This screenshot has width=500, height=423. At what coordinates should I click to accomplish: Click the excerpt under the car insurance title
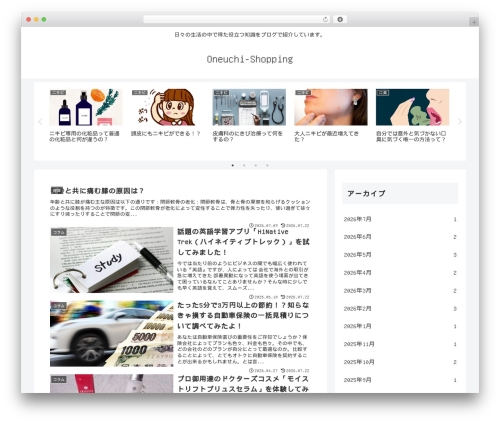242,349
